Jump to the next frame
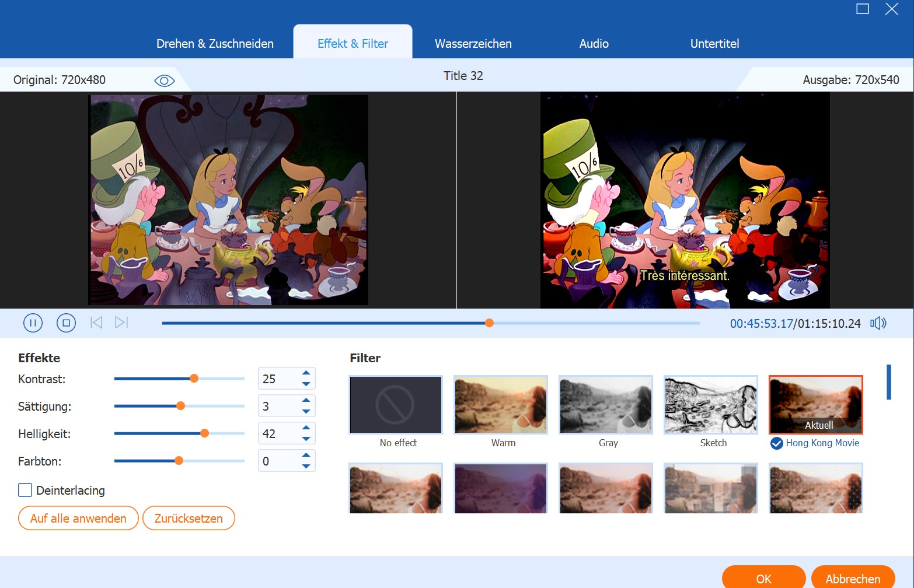914x588 pixels. tap(121, 323)
